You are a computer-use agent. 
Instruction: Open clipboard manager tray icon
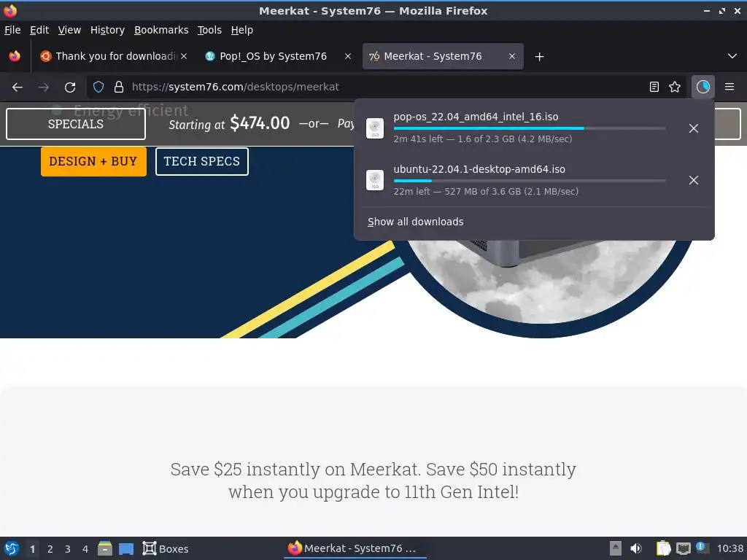(x=663, y=548)
